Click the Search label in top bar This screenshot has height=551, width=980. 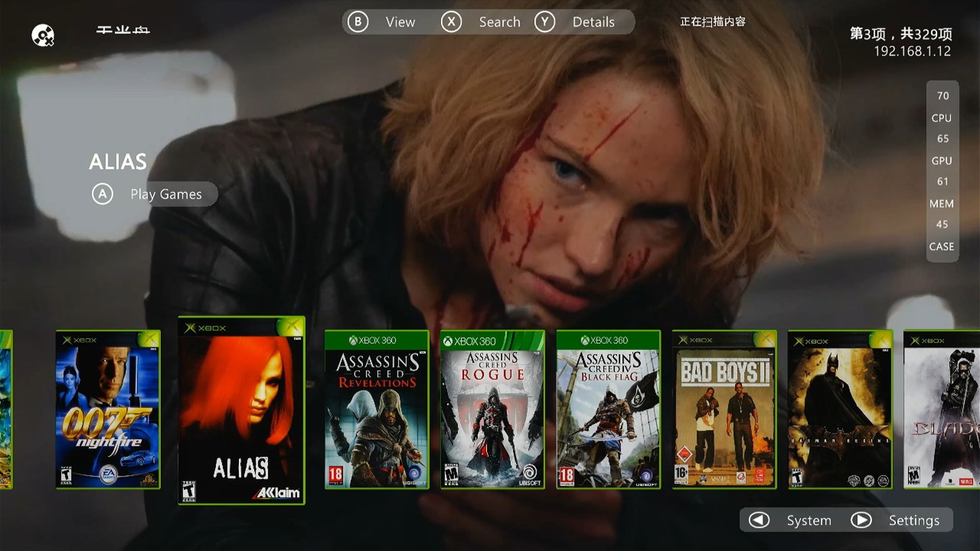(500, 22)
